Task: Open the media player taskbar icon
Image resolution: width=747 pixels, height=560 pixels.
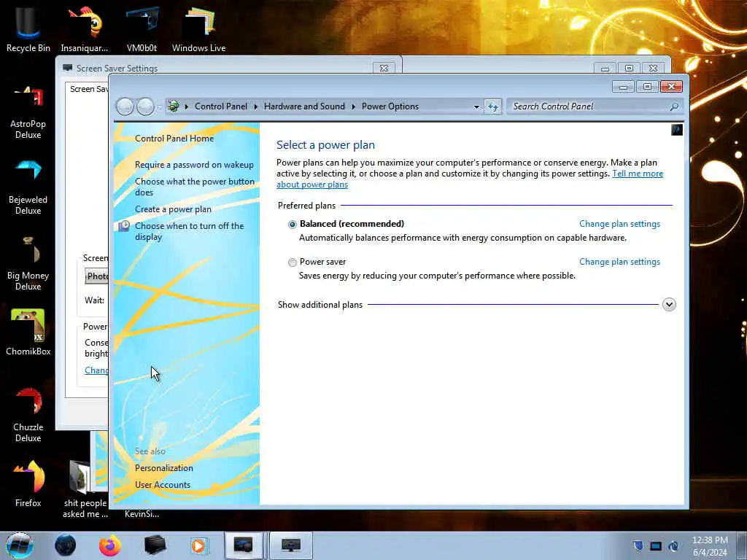Action: click(198, 545)
